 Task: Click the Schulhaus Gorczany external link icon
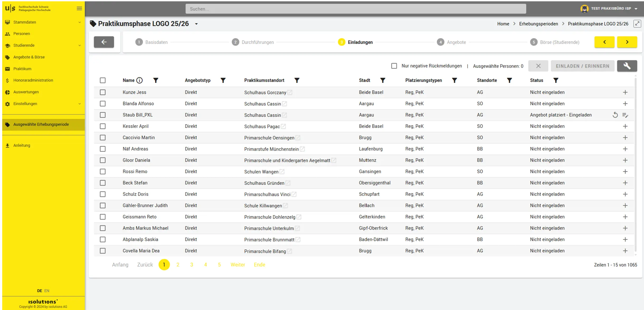(x=290, y=92)
